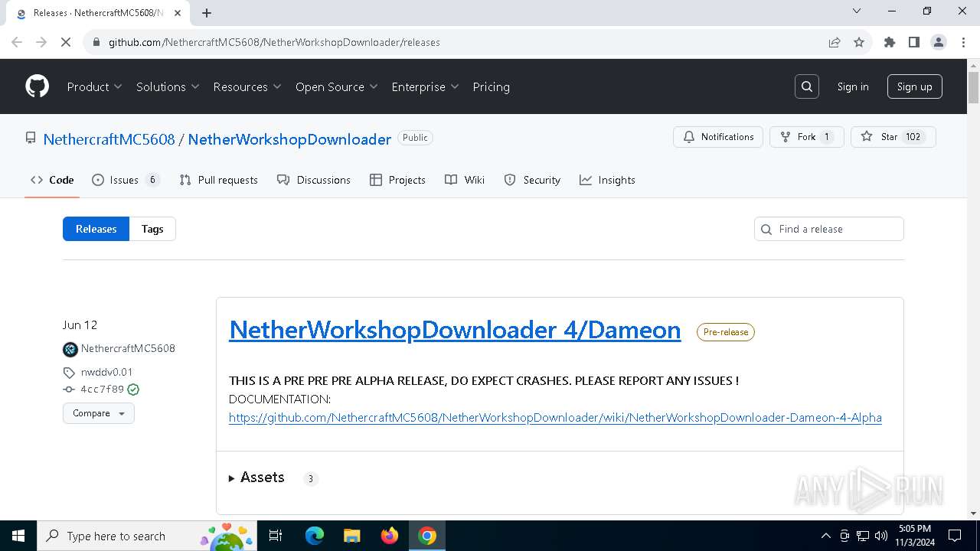Open the Discussions tab
This screenshot has width=980, height=551.
pos(314,180)
